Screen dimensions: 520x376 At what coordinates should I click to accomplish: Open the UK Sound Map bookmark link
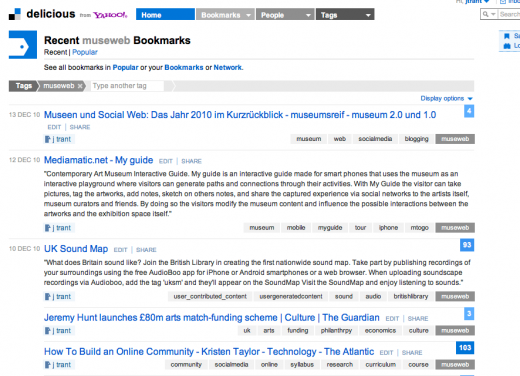pos(76,249)
